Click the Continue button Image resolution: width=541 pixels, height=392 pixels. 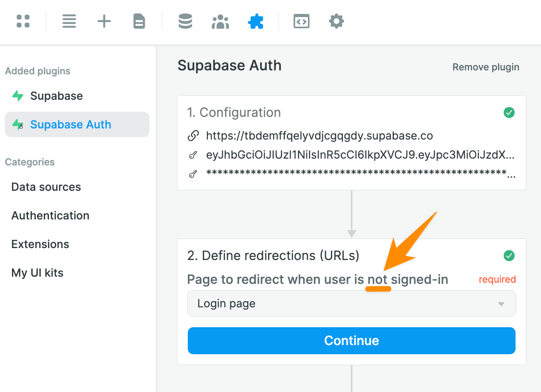pyautogui.click(x=352, y=341)
